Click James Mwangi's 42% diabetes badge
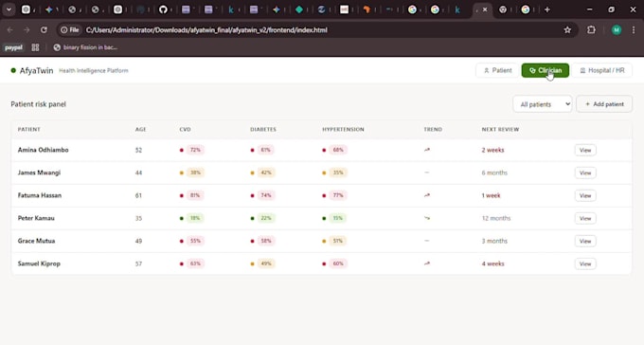This screenshot has height=345, width=644. pyautogui.click(x=266, y=172)
